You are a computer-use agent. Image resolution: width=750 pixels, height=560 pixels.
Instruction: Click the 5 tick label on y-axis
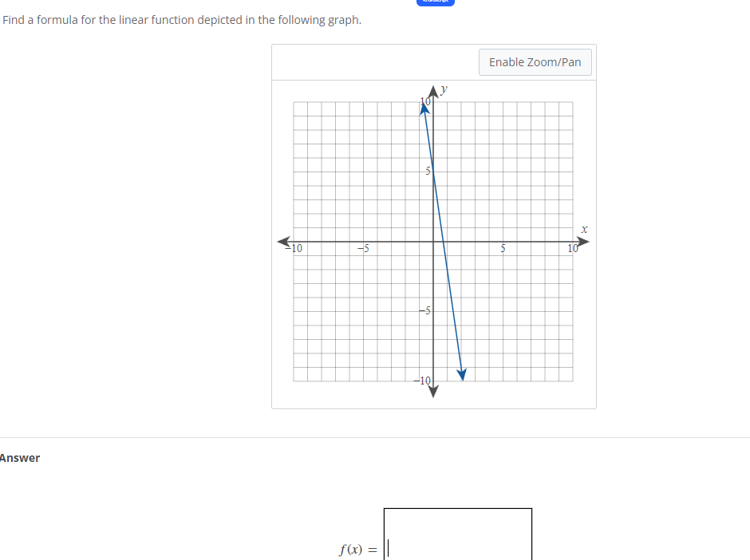pyautogui.click(x=427, y=170)
